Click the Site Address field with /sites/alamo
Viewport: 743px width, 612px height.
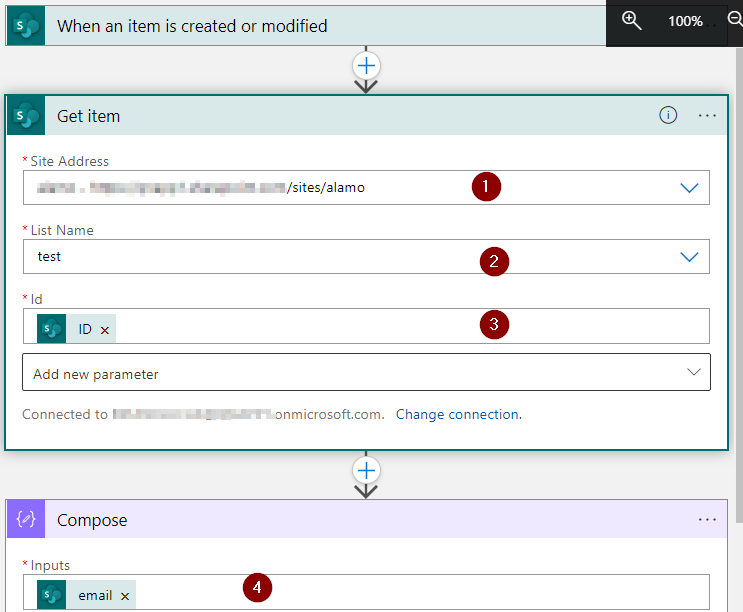point(366,188)
